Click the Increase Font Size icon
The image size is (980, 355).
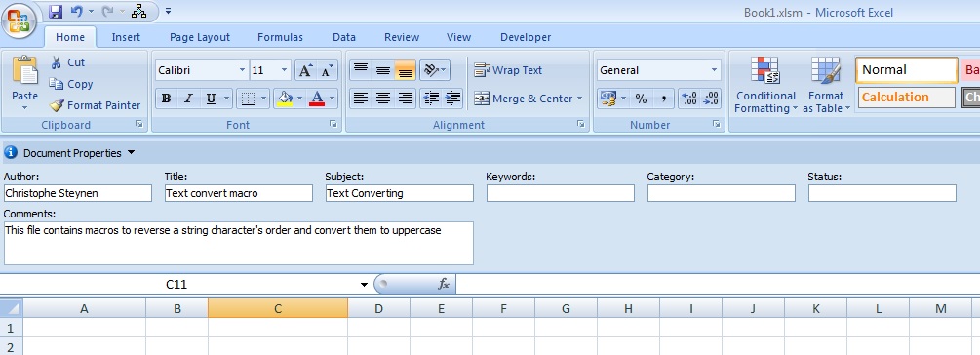pos(305,70)
